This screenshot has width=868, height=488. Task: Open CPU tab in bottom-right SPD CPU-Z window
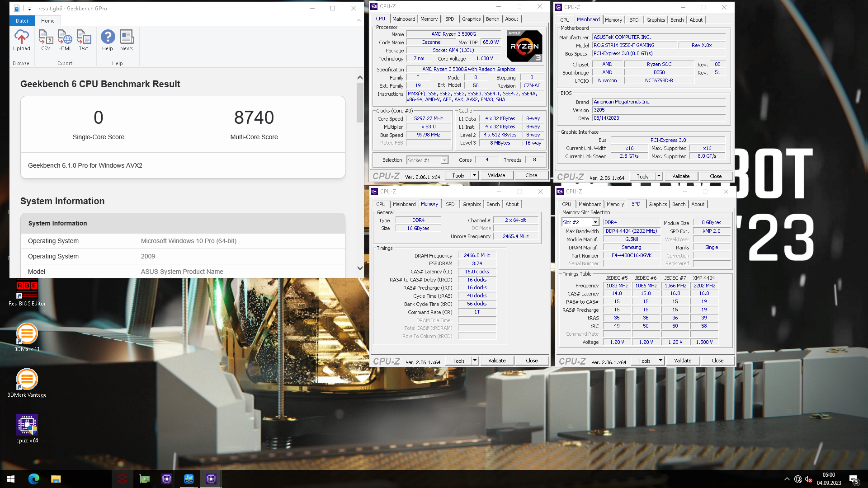click(x=567, y=204)
